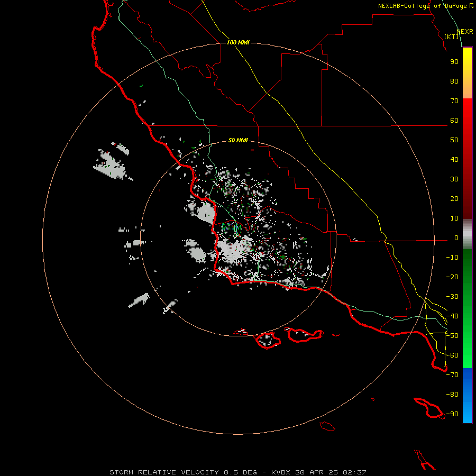Pick the orange segment of the velocity scale
Viewport: 476px width, 476px height.
click(x=467, y=88)
